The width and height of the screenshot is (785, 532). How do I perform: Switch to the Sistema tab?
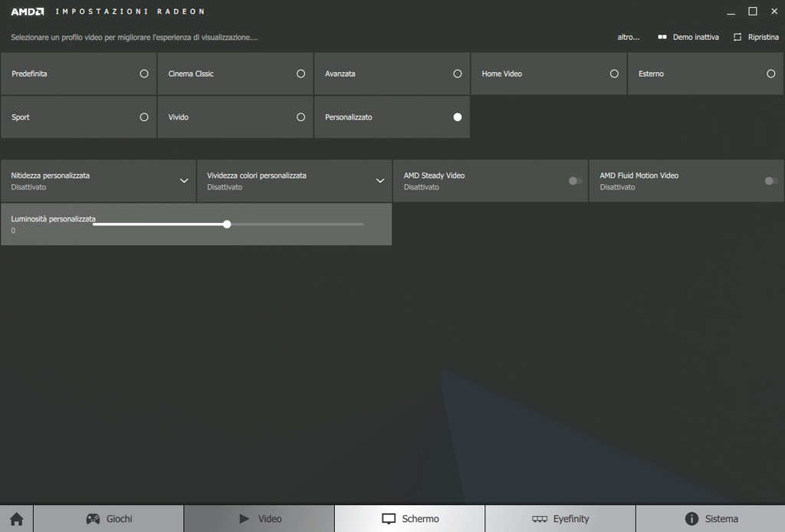tap(711, 518)
